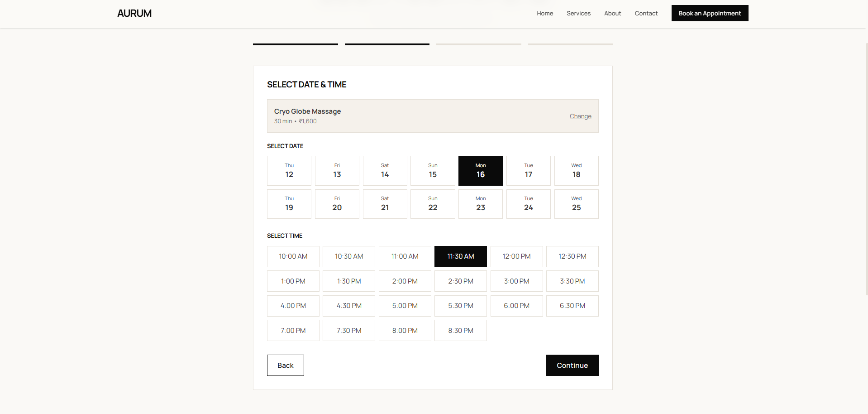This screenshot has height=414, width=868.
Task: Select the 6:00 PM time slot
Action: (x=516, y=306)
